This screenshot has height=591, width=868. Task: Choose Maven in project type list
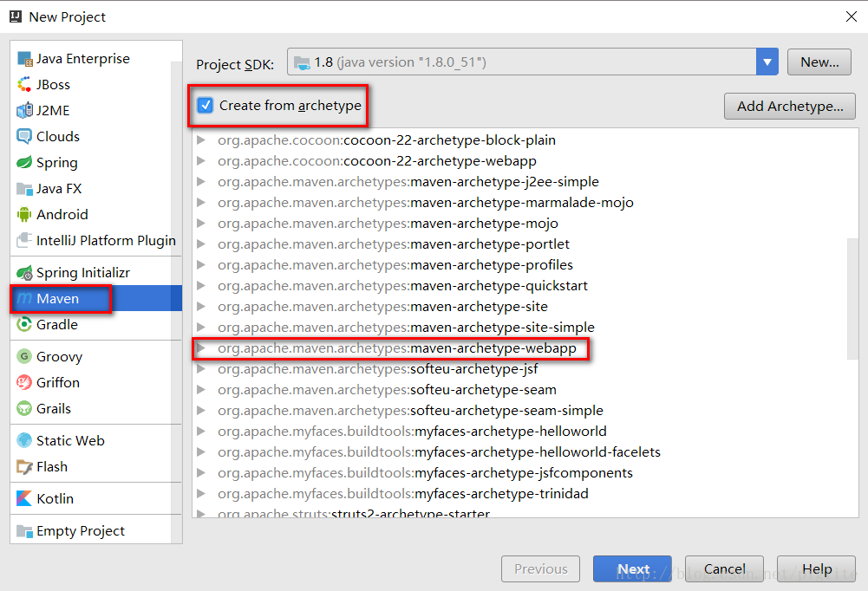[x=95, y=298]
